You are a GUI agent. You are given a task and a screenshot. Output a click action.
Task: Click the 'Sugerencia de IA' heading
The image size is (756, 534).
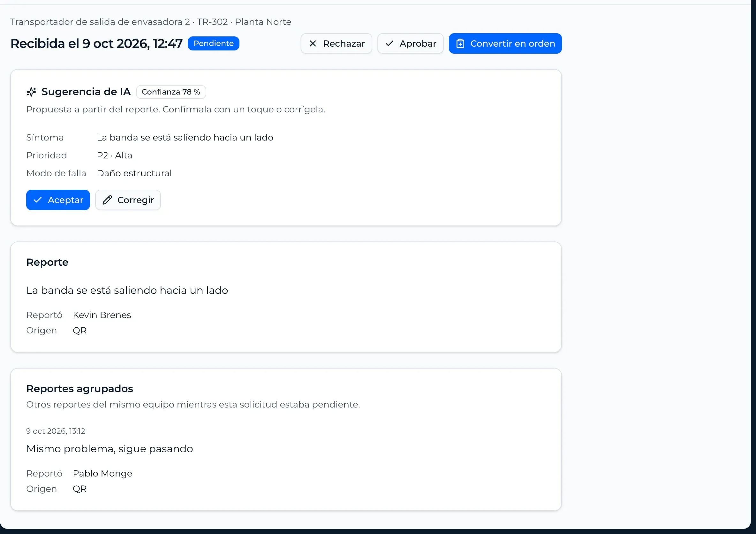tap(86, 92)
